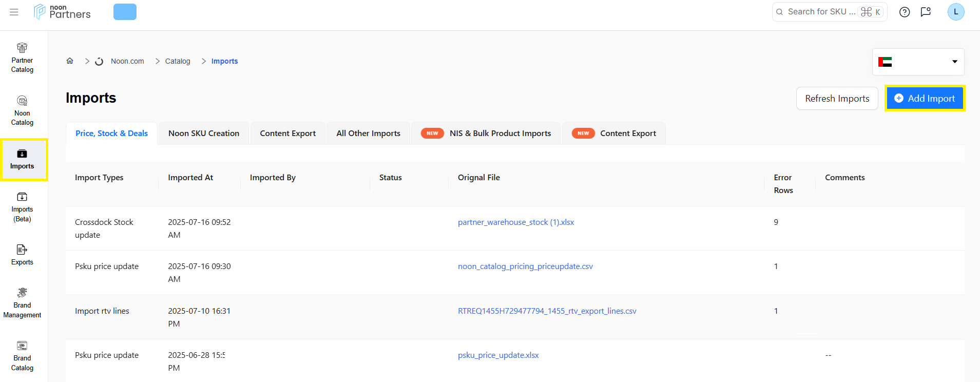Click Imports breadcrumb link

tap(224, 61)
